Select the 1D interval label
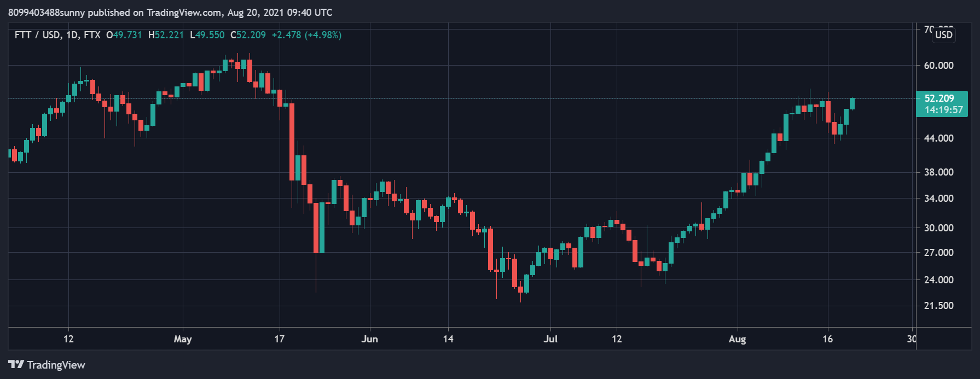 click(x=72, y=35)
